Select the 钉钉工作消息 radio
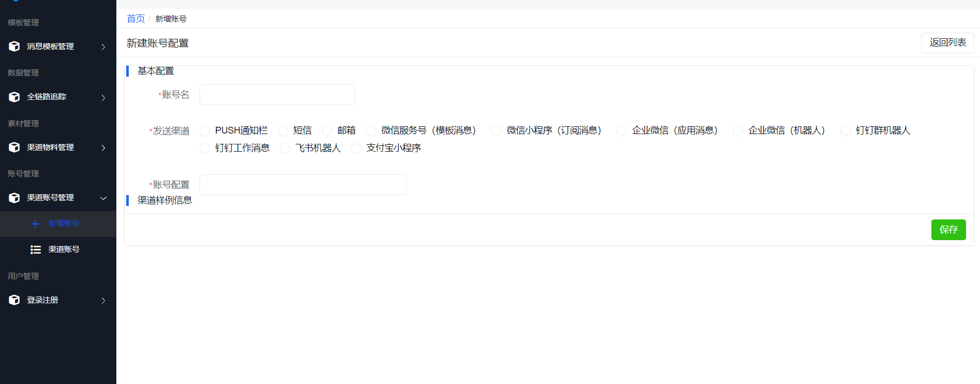The width and height of the screenshot is (980, 384). [205, 149]
